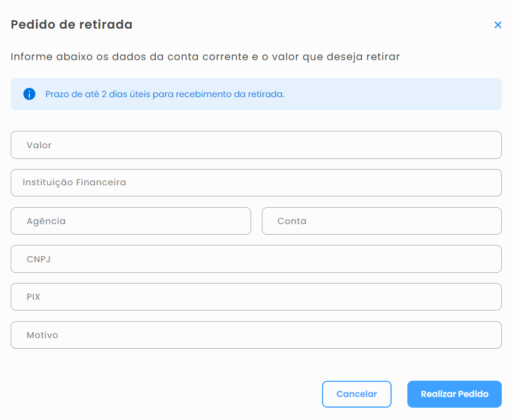The width and height of the screenshot is (513, 420).
Task: Click into the Conta field
Action: (382, 221)
